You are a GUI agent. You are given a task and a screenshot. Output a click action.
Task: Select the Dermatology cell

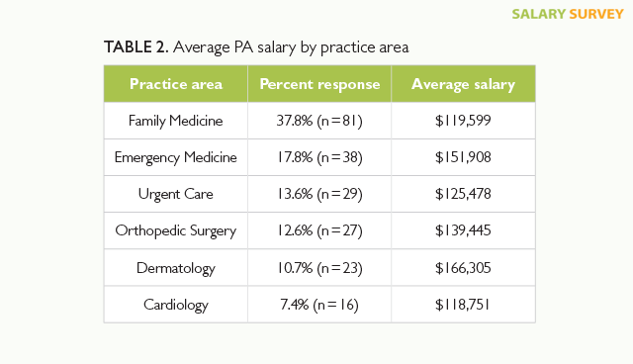(x=176, y=267)
